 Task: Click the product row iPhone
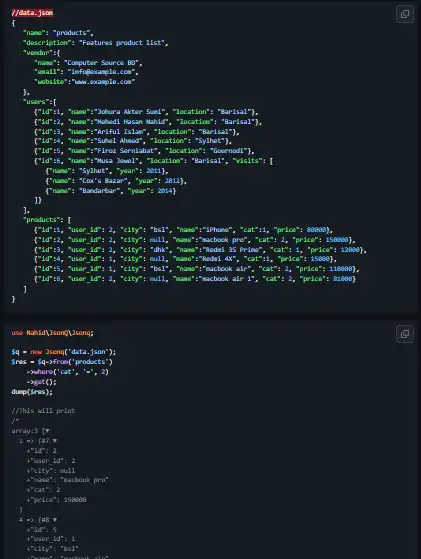(184, 230)
